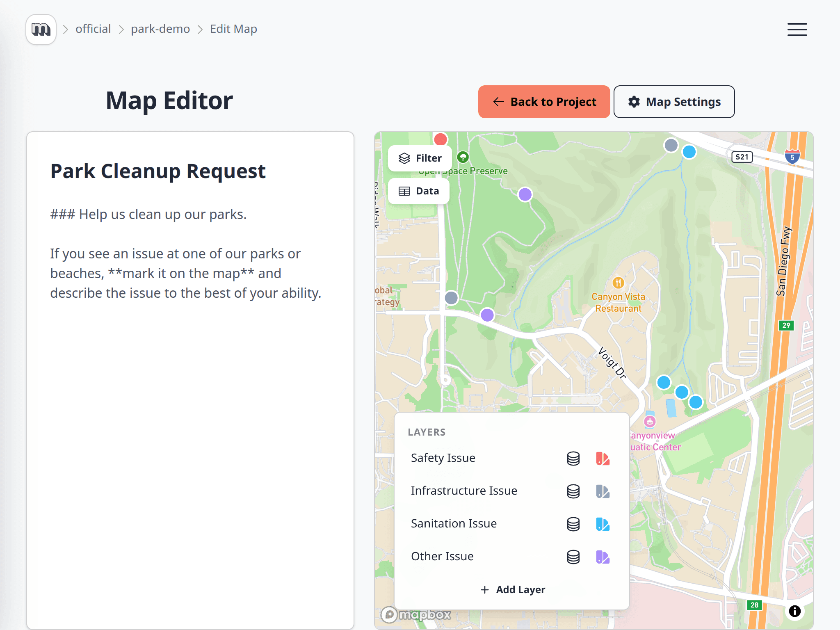Click the Canyon Vista Restaurant icon

[x=618, y=283]
